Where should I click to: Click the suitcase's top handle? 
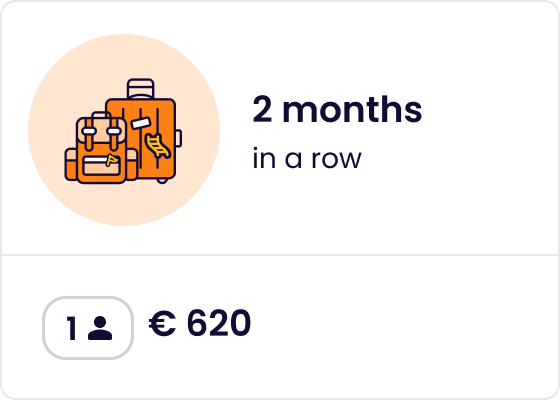141,89
